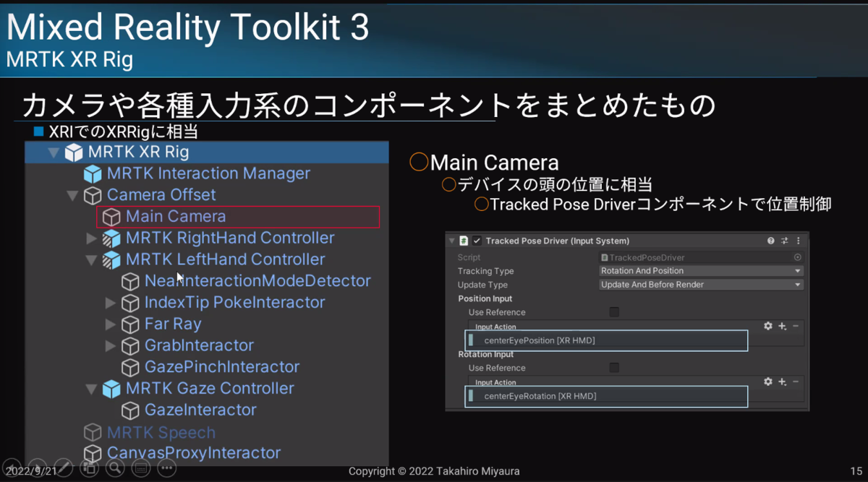Image resolution: width=868 pixels, height=482 pixels.
Task: Click the MRTK Interaction Manager prefab icon
Action: (93, 174)
